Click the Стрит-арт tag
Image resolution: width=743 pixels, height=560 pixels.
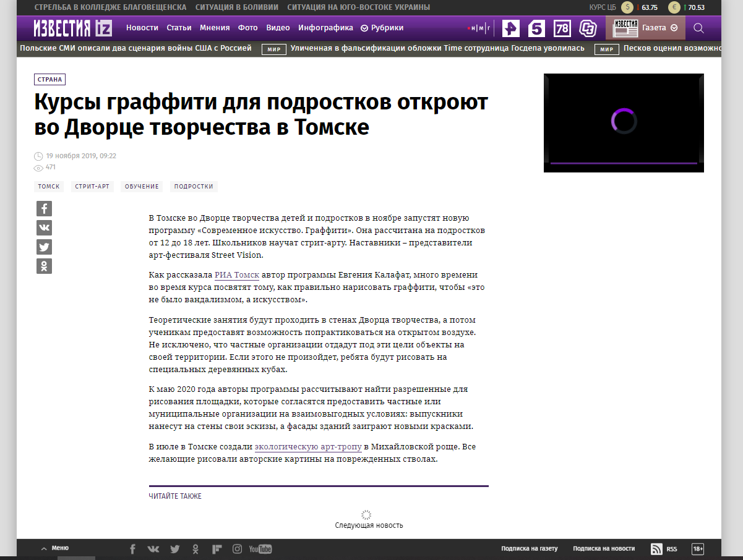(x=93, y=187)
